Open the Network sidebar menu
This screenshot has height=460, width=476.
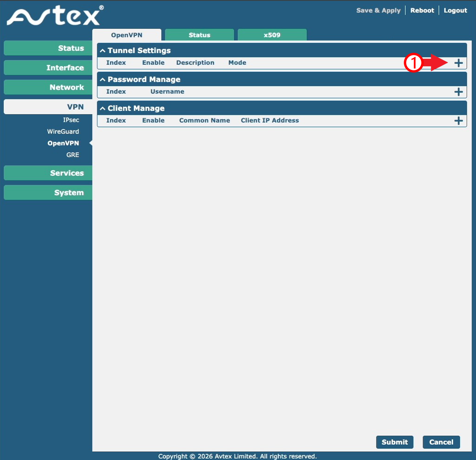[48, 88]
